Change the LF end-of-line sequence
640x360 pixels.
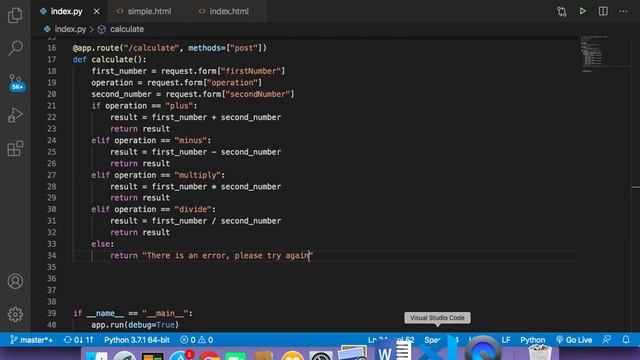(x=506, y=340)
